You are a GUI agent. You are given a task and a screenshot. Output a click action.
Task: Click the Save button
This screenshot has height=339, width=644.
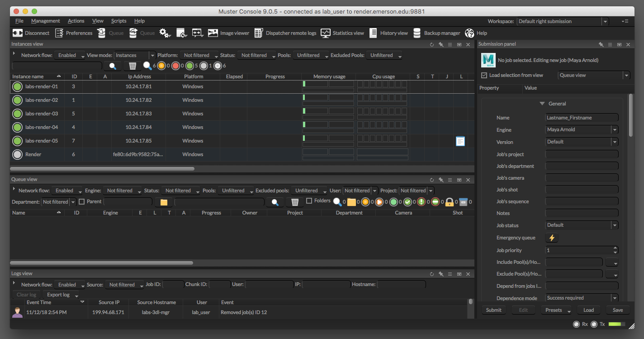point(618,310)
